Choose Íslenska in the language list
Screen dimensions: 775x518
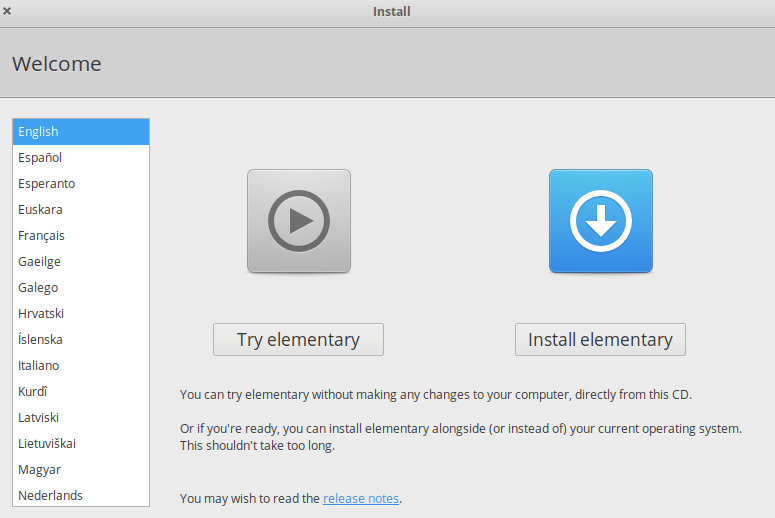tap(81, 340)
